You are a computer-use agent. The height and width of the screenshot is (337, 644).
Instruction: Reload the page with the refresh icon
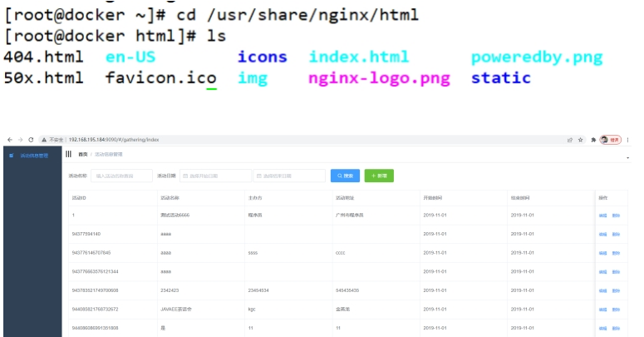(31, 140)
